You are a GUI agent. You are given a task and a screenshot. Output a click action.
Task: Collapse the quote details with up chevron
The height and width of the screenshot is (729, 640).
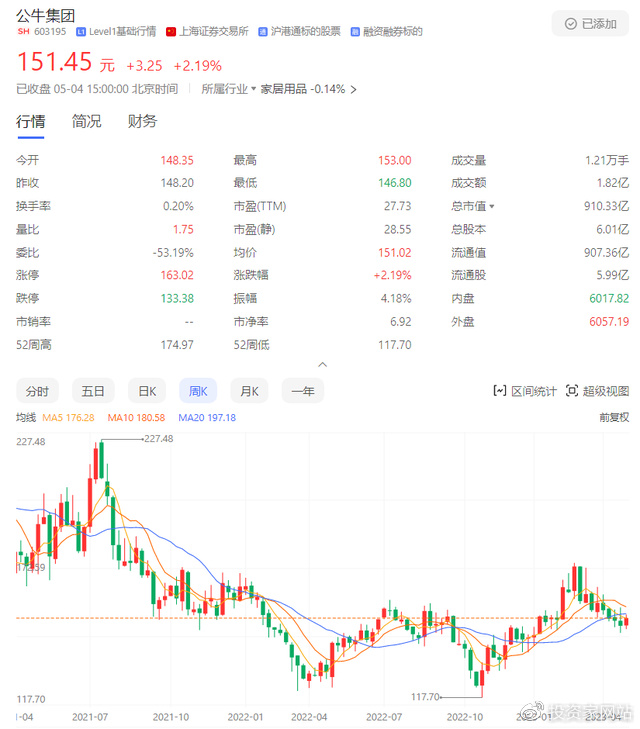tap(323, 364)
